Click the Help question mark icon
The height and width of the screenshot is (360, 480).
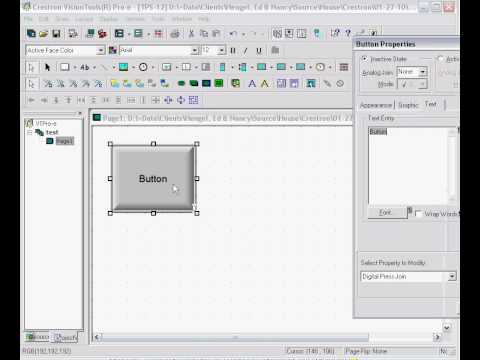(x=348, y=33)
